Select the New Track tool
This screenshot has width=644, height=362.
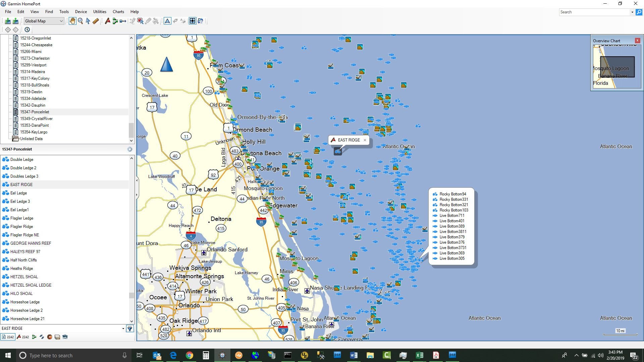(x=123, y=21)
